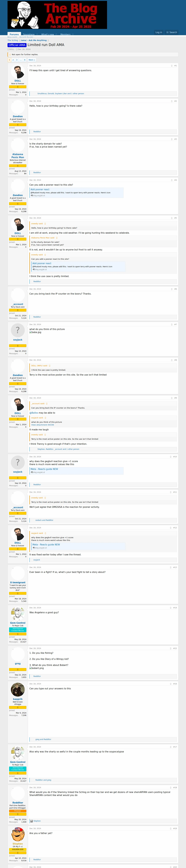This screenshot has height=868, width=186.
Task: Go to page 6 of the thread
Action: point(25,60)
